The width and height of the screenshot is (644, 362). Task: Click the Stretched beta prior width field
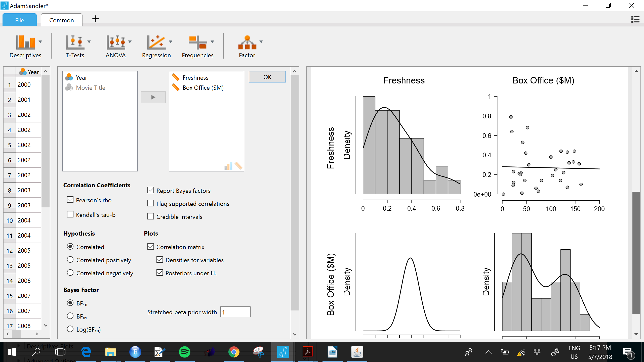[235, 312]
